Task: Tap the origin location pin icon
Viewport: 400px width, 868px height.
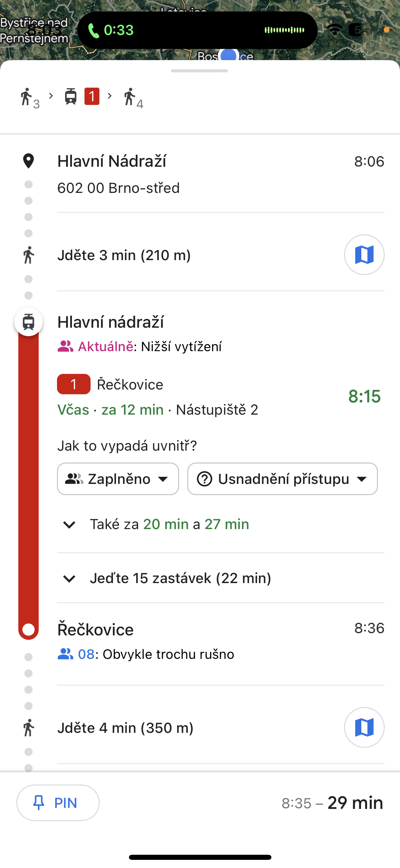Action: click(x=28, y=161)
